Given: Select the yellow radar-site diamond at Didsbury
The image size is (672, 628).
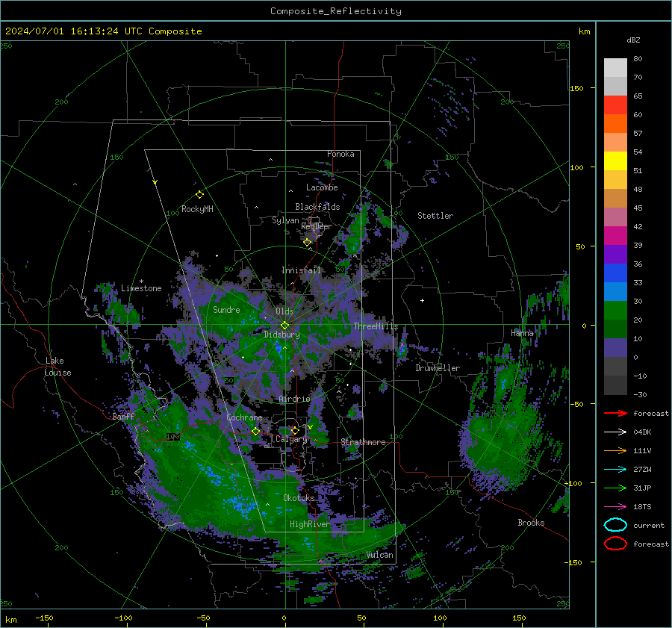Looking at the screenshot, I should (285, 326).
